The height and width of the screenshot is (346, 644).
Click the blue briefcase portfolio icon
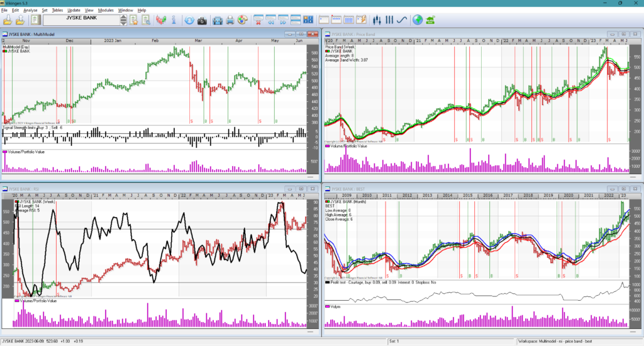[217, 20]
